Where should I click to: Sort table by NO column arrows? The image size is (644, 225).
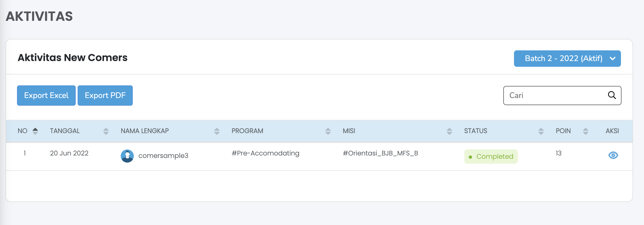click(x=35, y=131)
